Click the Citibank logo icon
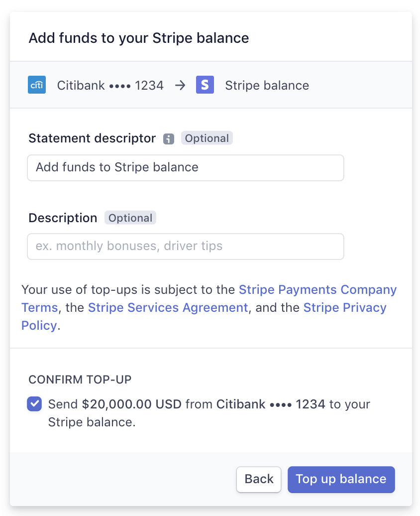This screenshot has width=420, height=516. (x=37, y=85)
